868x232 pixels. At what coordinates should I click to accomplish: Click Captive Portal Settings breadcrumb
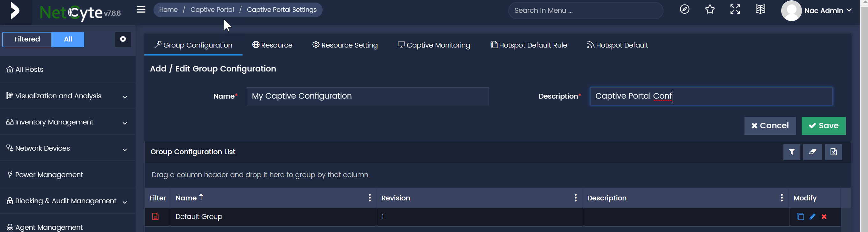point(281,10)
